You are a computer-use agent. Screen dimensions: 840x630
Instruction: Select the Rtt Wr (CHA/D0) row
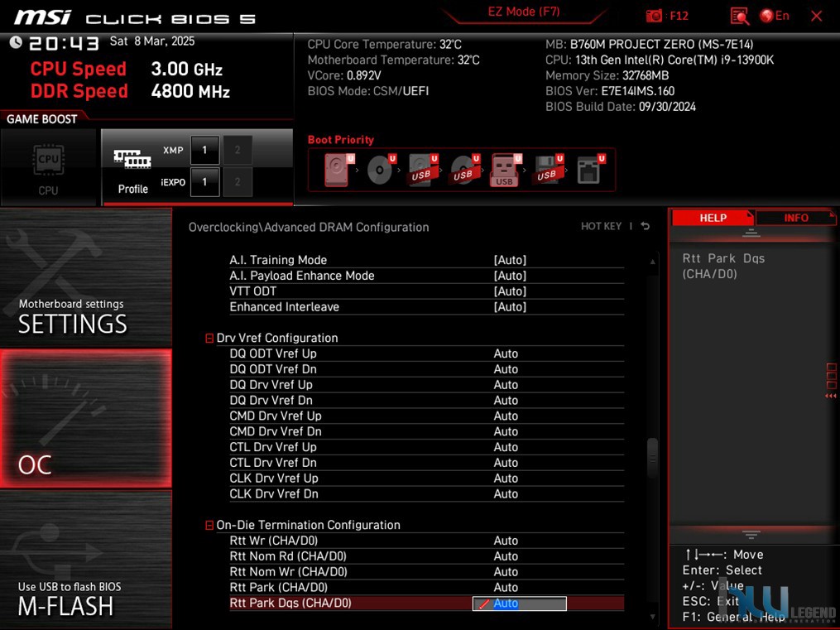[426, 541]
